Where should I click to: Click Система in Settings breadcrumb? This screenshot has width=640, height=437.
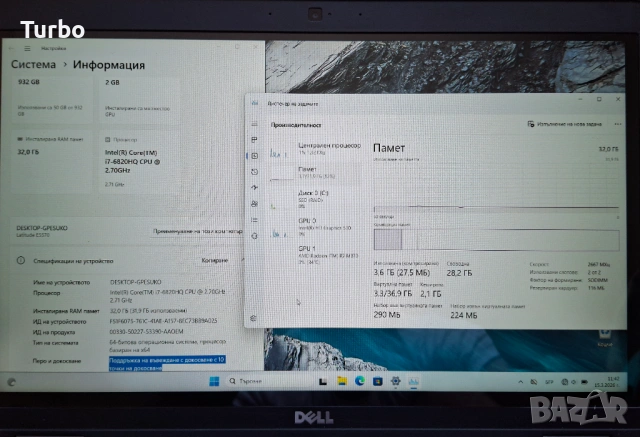(x=33, y=64)
